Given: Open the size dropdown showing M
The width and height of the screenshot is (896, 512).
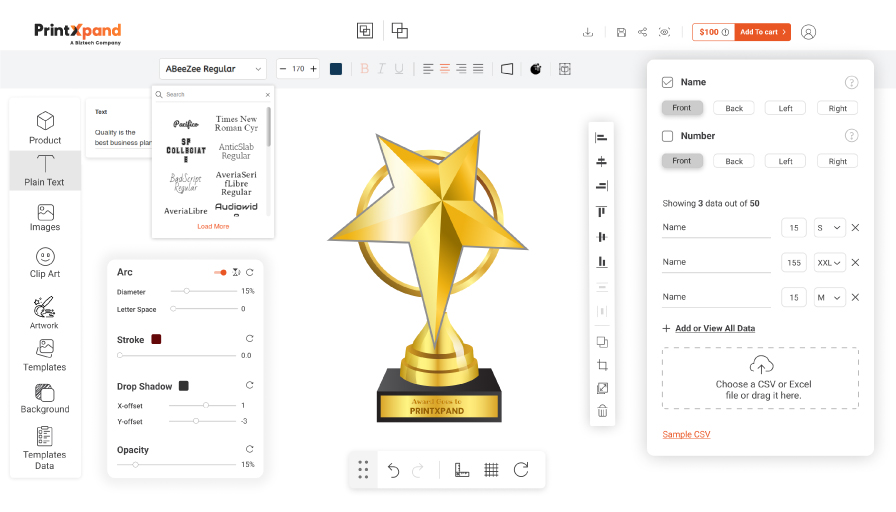Looking at the screenshot, I should (830, 297).
